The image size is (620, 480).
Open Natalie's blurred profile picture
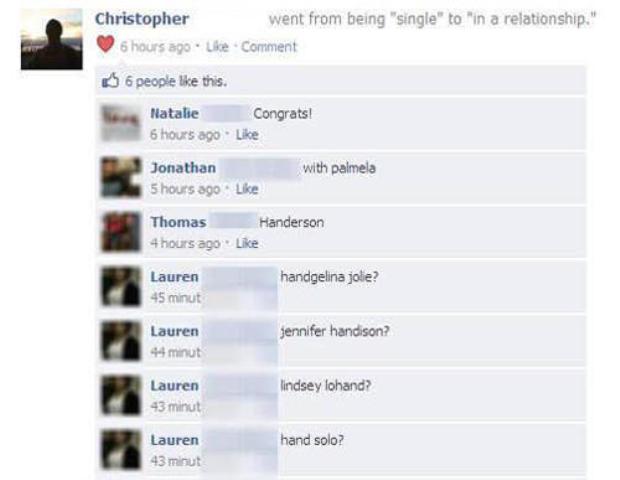click(x=121, y=123)
